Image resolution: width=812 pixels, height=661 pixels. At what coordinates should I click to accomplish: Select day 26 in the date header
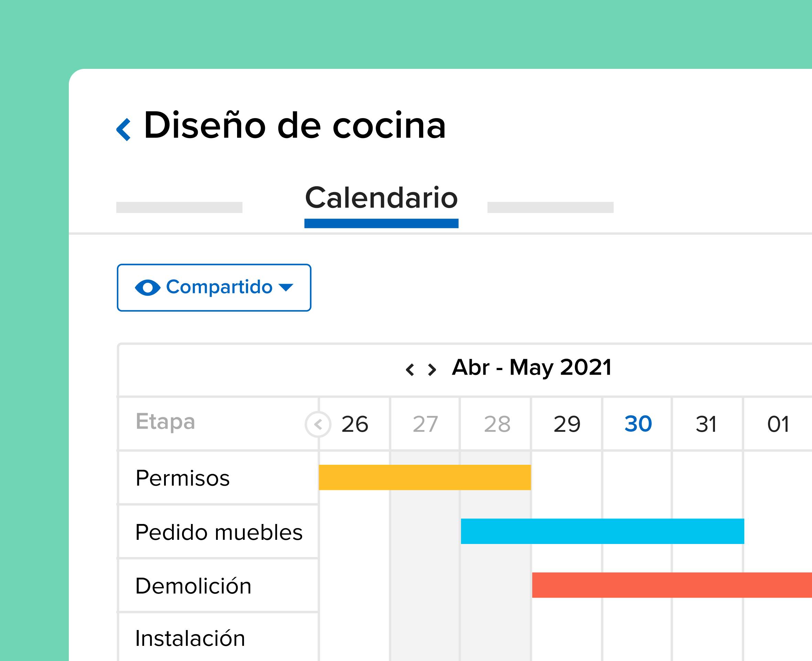tap(355, 424)
